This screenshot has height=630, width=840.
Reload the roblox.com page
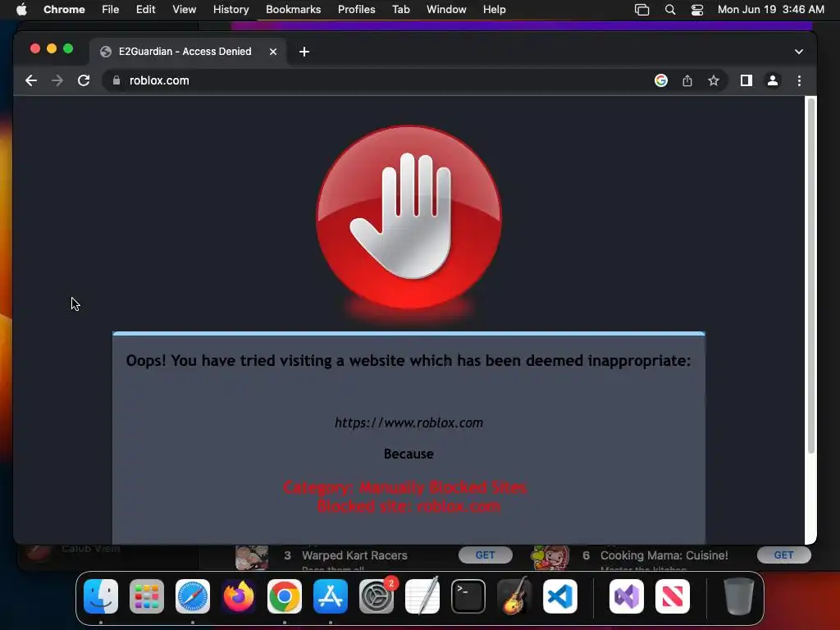84,80
